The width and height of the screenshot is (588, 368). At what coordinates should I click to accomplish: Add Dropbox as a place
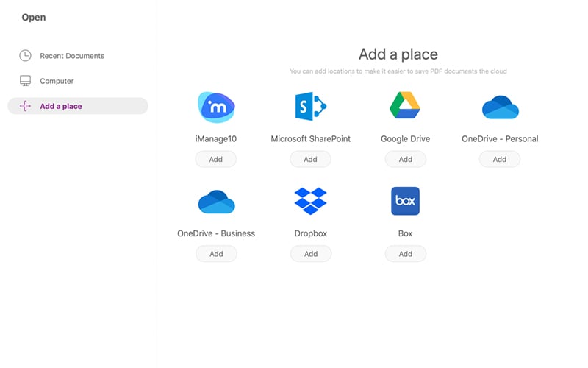pos(311,254)
